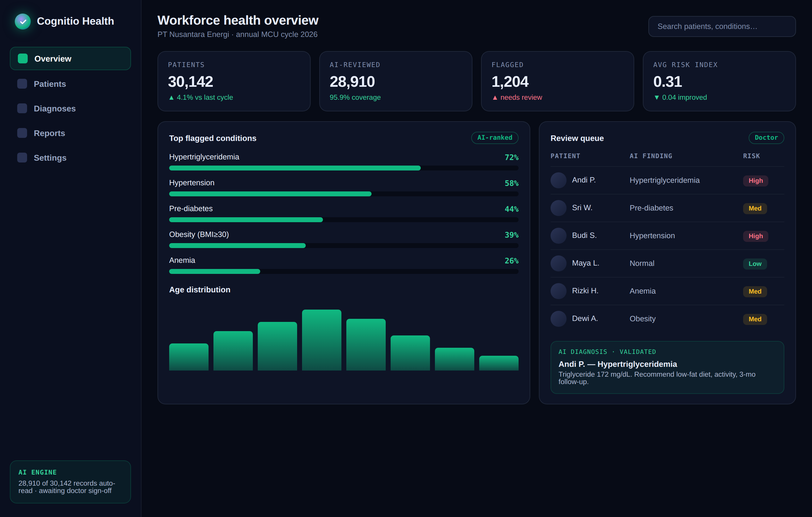Viewport: 812px width, 517px height.
Task: Click the AI Engine status card
Action: [x=70, y=482]
